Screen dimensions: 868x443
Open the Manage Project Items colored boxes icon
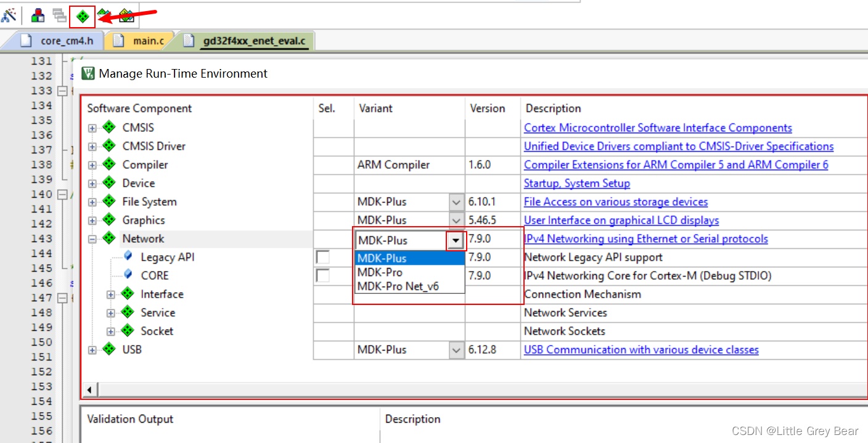[x=38, y=15]
